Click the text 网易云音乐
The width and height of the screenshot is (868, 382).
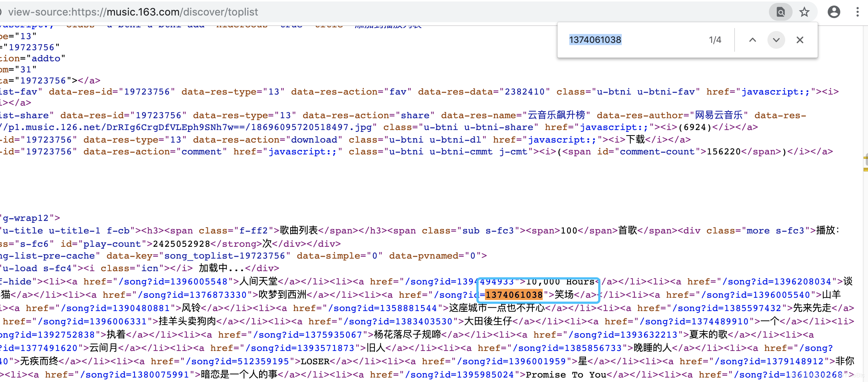[719, 115]
